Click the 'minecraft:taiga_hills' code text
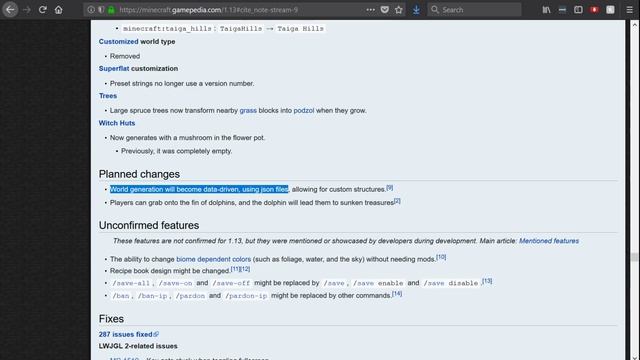Viewport: 640px width, 360px height. tap(167, 29)
